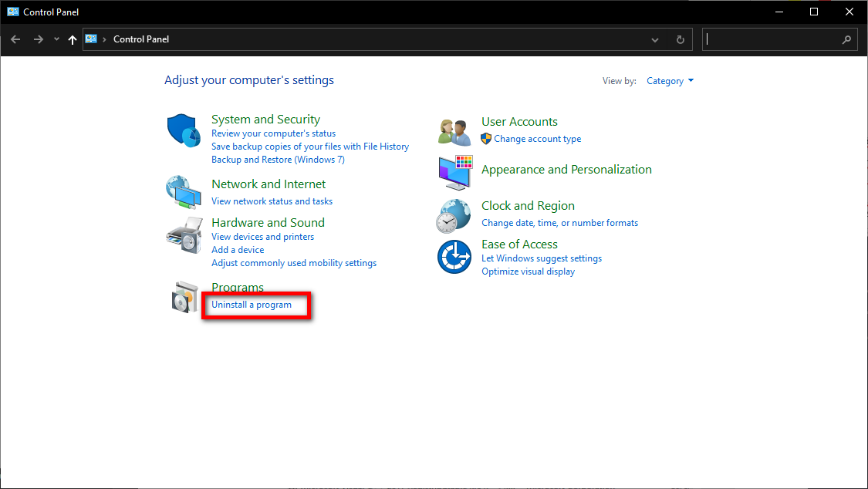Screen dimensions: 868x489
Task: Open Clock and Region category
Action: (x=528, y=206)
